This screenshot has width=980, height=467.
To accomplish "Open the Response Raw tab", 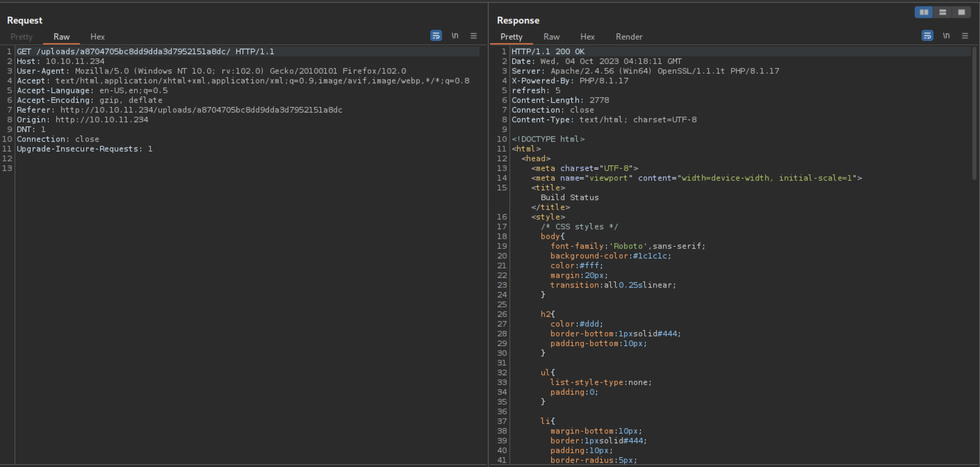I will coord(552,37).
